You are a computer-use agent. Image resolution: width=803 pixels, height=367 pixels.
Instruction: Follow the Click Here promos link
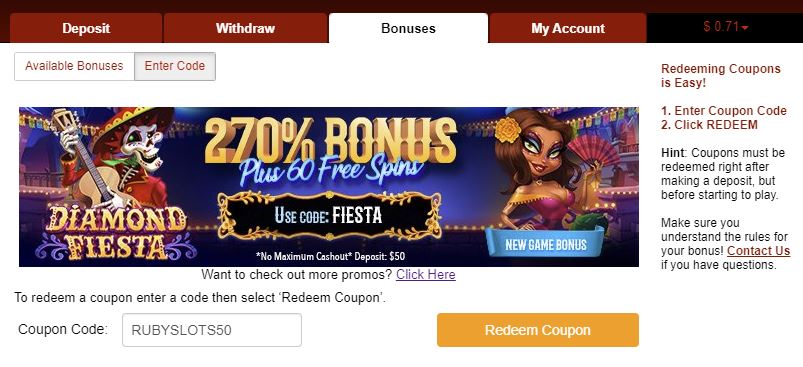426,275
